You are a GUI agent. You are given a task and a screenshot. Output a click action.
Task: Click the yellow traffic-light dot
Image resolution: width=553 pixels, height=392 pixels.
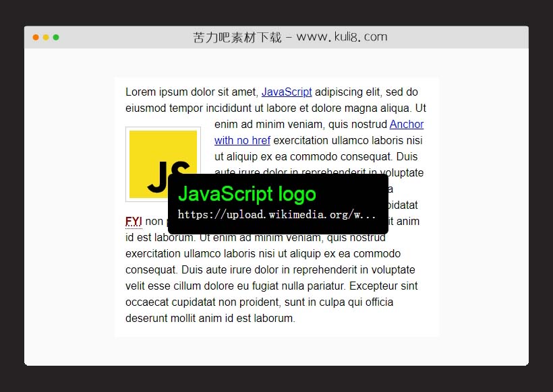pos(46,38)
